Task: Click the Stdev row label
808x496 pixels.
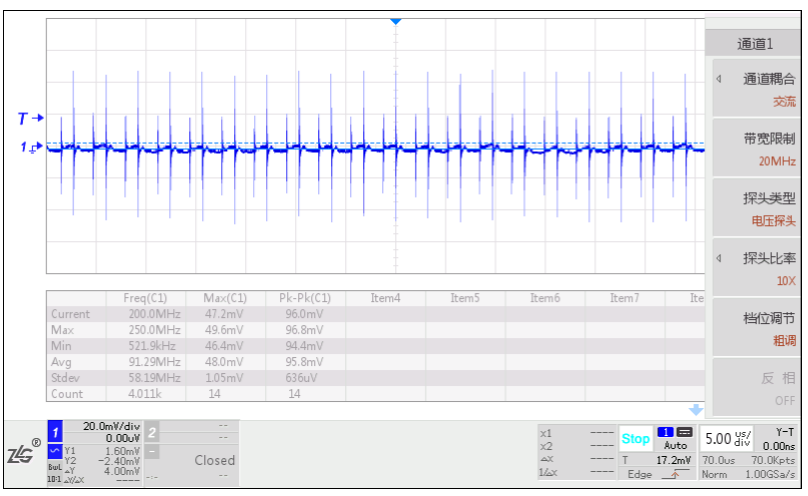Action: coord(65,378)
